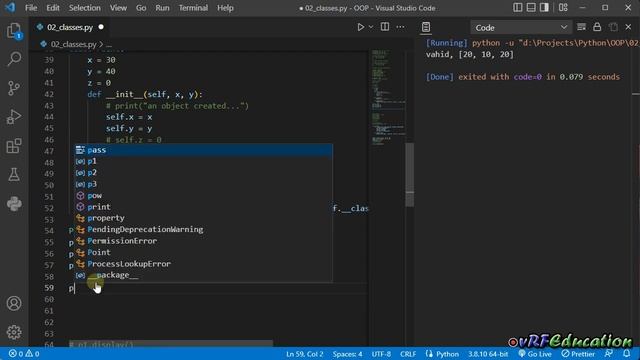This screenshot has height=360, width=640.
Task: Open Customize Layout menu
Action: (x=563, y=7)
